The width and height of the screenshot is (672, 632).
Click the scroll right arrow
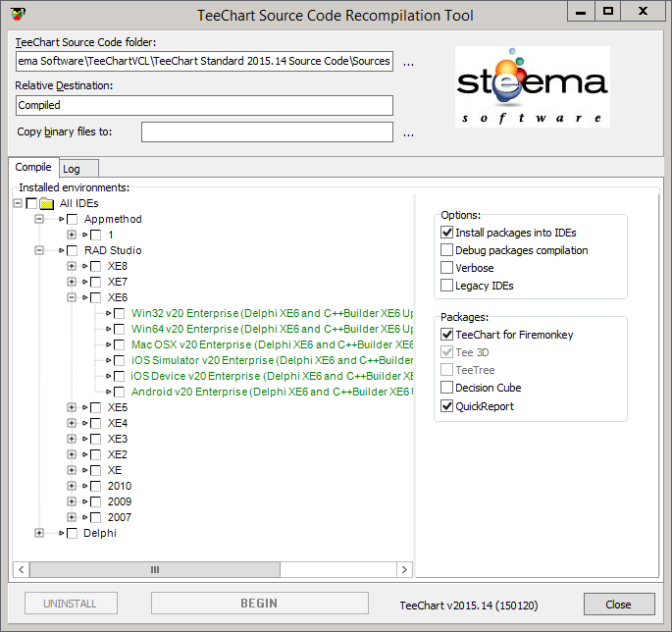[x=404, y=570]
